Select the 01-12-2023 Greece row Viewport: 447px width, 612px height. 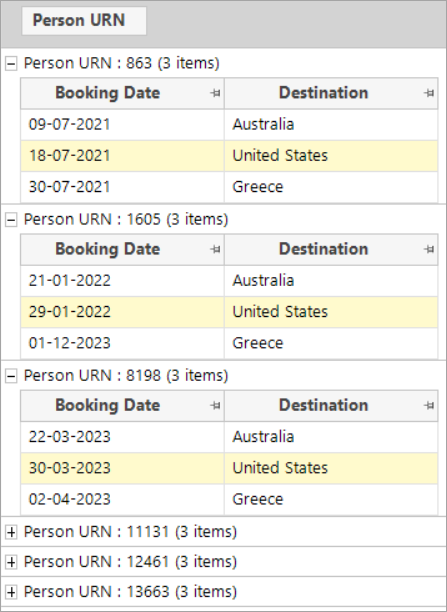(x=229, y=343)
